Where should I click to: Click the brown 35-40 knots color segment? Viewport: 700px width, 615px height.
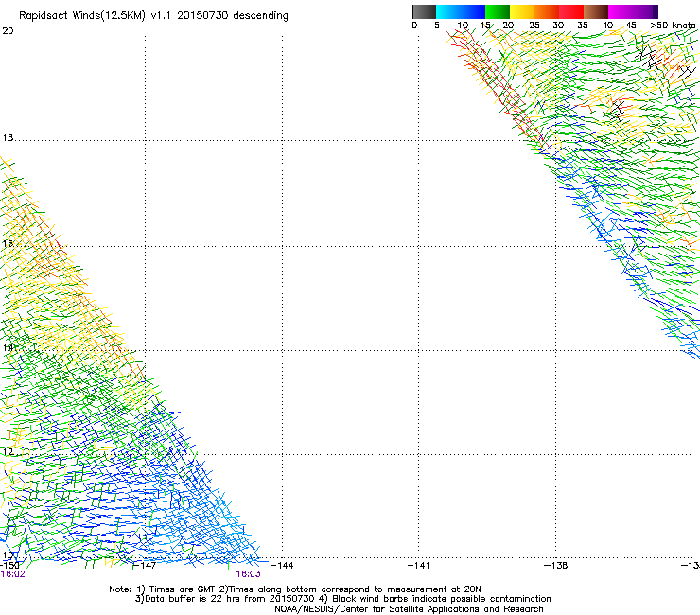[x=596, y=11]
